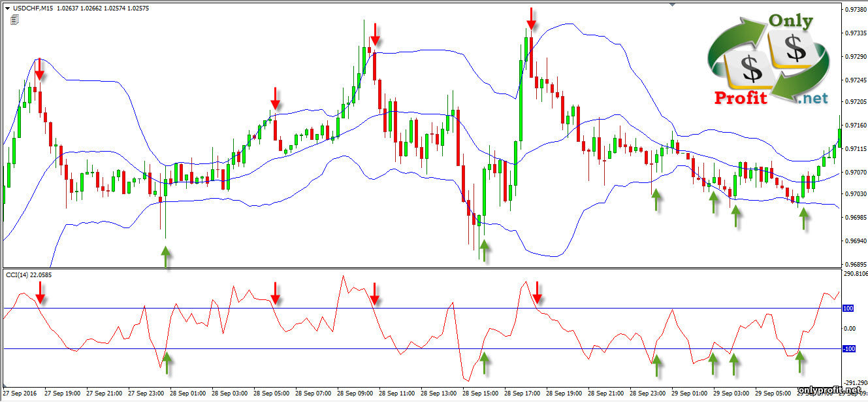This screenshot has height=402, width=868.
Task: Open the stacked documents icon under the chart title
Action: click(14, 20)
